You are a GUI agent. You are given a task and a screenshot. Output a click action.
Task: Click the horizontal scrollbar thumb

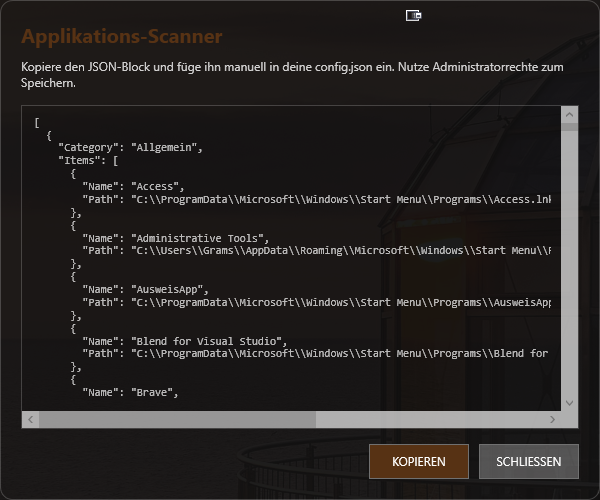point(178,420)
